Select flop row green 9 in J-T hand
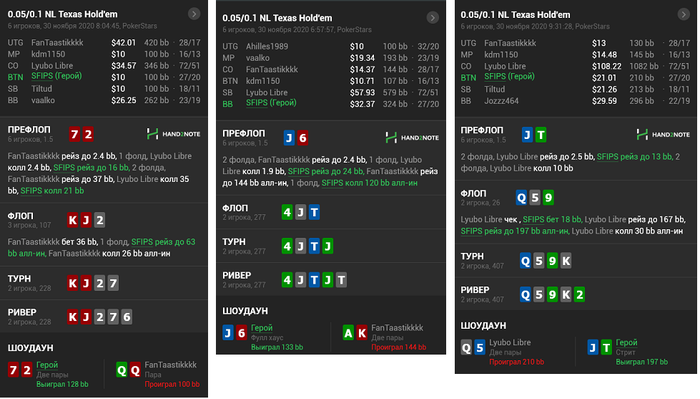The height and width of the screenshot is (399, 700). (548, 197)
